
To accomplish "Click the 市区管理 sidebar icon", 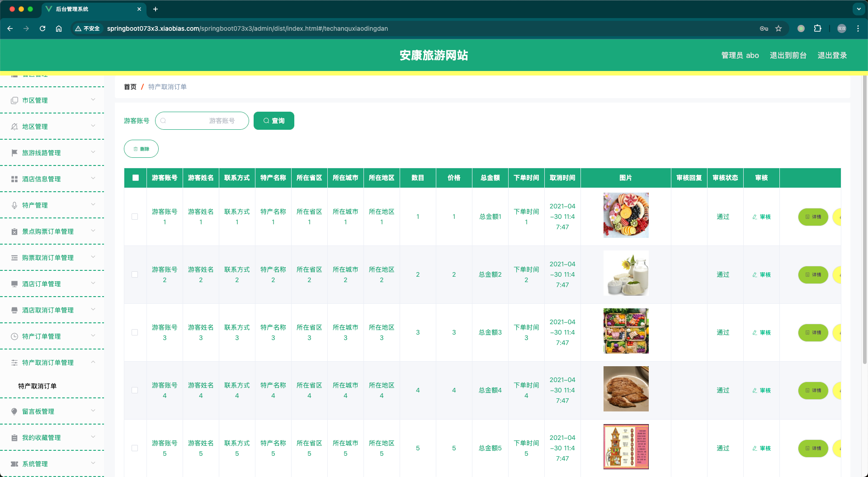I will pos(14,100).
